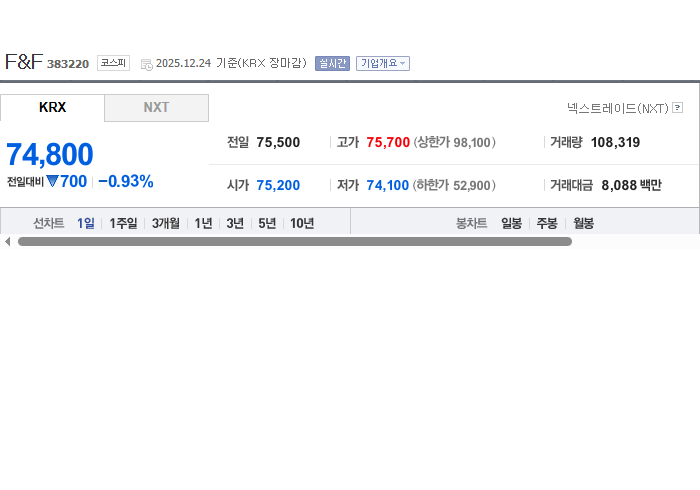Click the down triangle price change icon

[52, 181]
